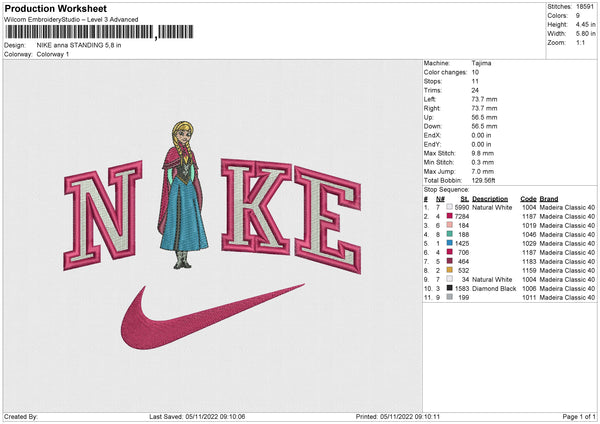Select the height value 4.45 in

pyautogui.click(x=585, y=24)
